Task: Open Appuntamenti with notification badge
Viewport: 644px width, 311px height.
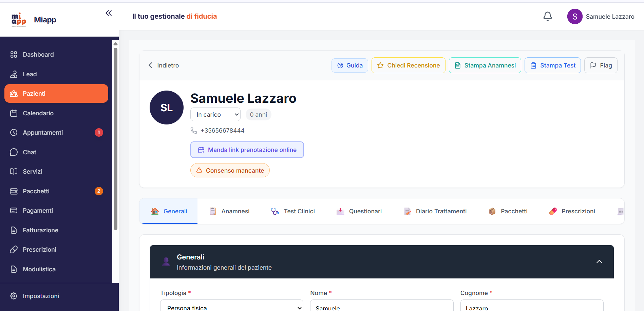Action: tap(43, 132)
